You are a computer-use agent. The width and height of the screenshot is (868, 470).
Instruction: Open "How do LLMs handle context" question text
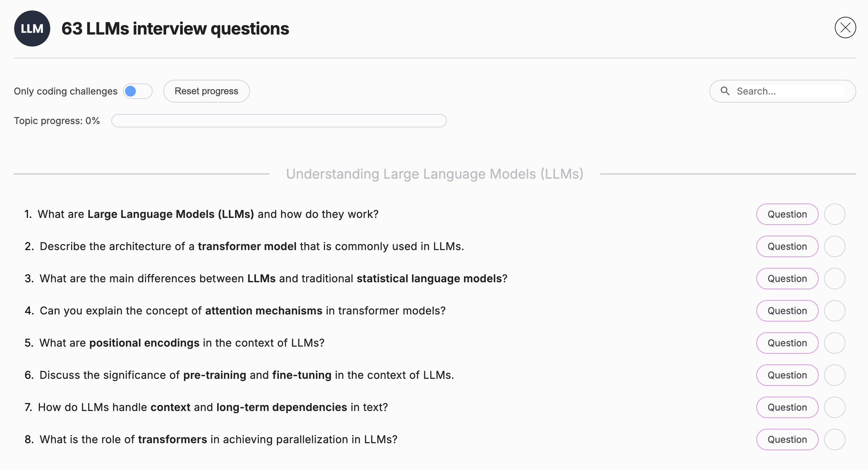pos(213,407)
